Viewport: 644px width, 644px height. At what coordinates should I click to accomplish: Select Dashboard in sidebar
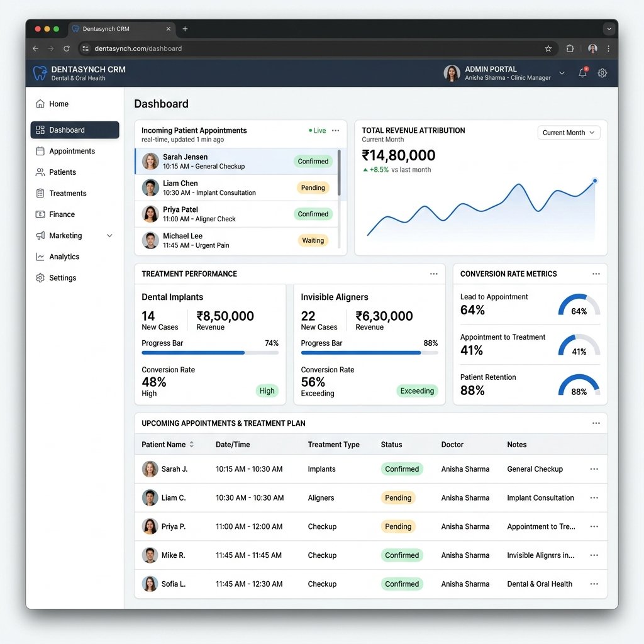(x=75, y=130)
